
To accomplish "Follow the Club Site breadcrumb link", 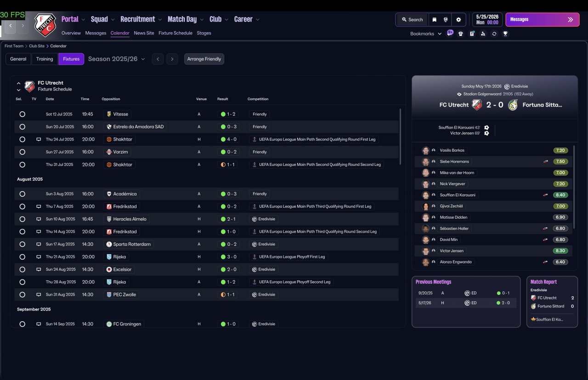I will tap(37, 46).
